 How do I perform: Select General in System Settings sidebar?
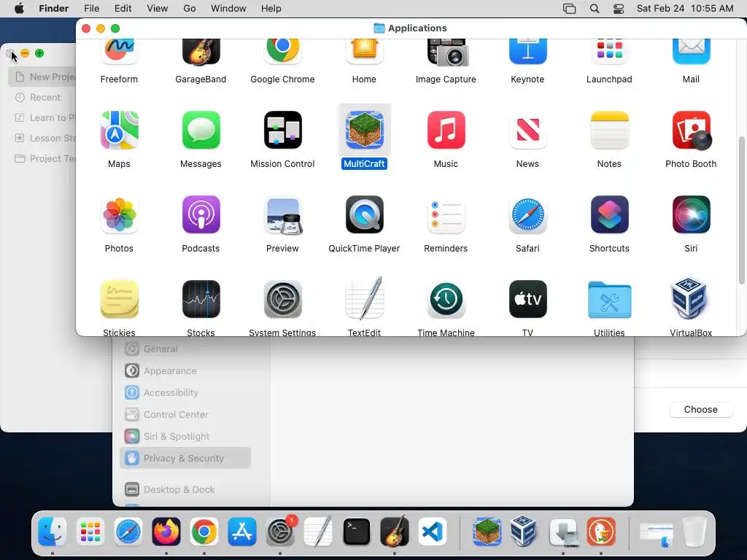pyautogui.click(x=185, y=349)
